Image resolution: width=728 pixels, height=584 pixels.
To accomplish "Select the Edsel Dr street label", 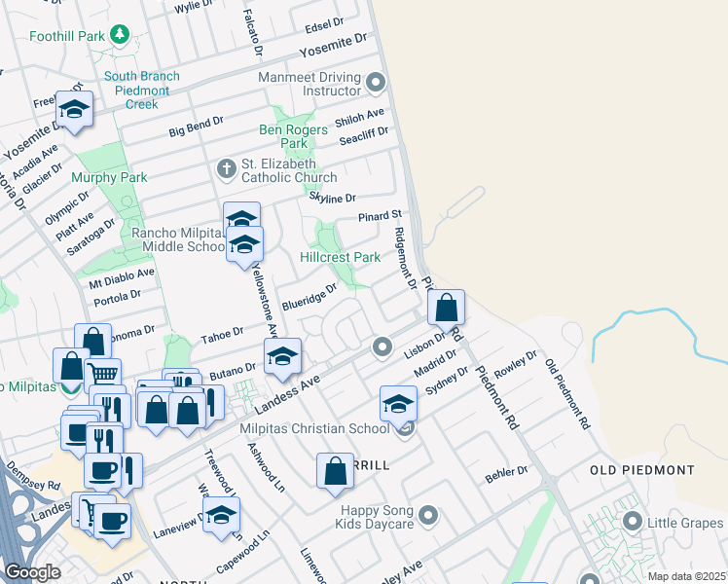I will tap(324, 25).
